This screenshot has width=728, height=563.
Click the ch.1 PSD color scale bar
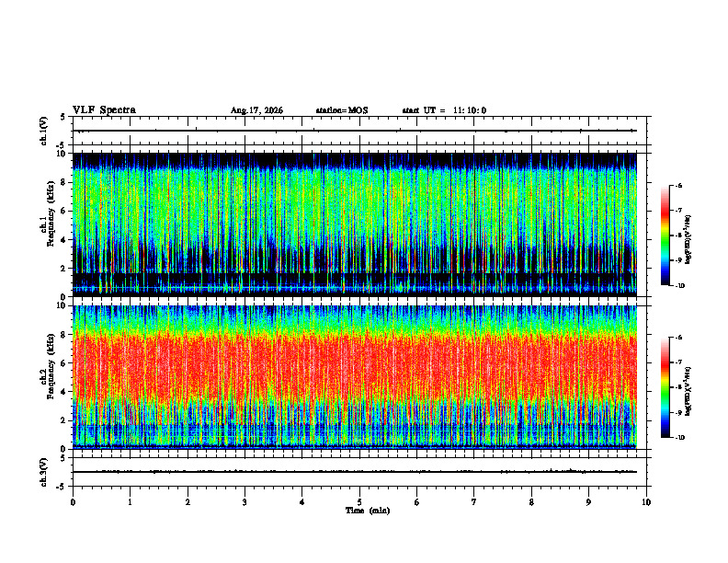coord(665,236)
